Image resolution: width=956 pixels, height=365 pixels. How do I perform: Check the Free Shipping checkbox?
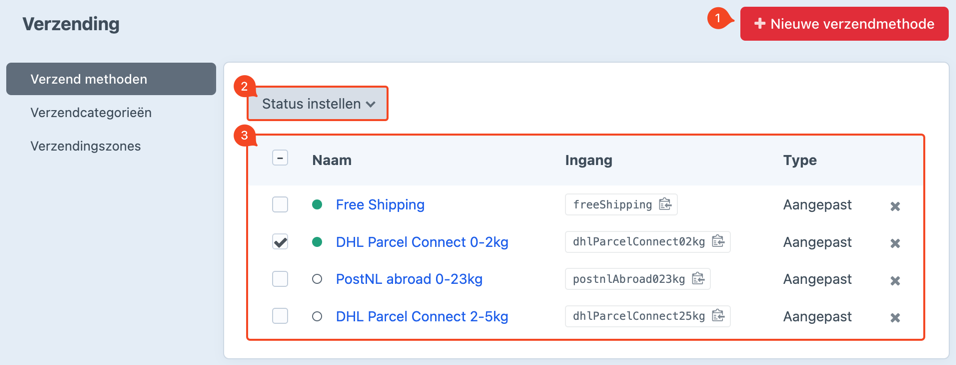[280, 205]
